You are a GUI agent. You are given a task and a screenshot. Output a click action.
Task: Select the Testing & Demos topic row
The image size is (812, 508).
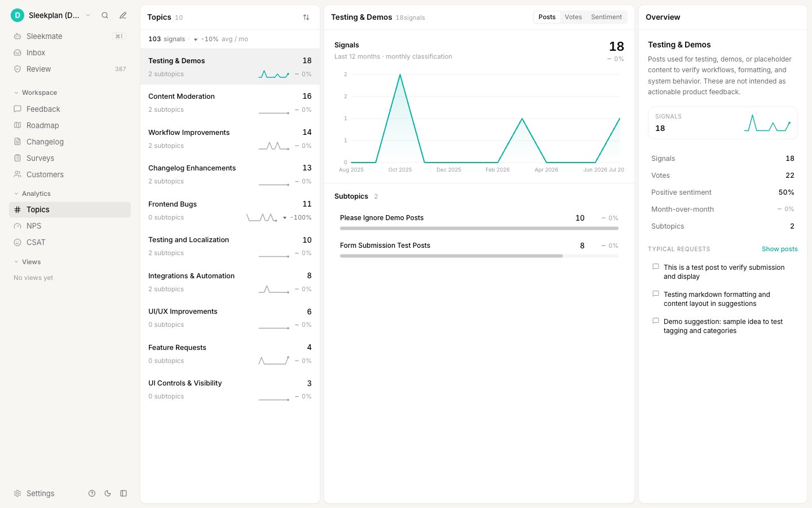(230, 67)
